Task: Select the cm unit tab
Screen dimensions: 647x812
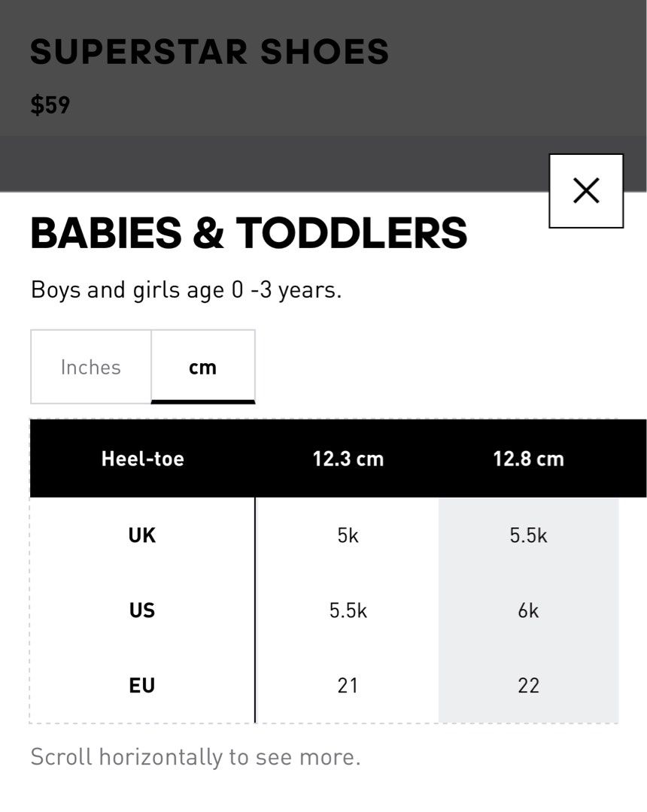Action: (202, 367)
